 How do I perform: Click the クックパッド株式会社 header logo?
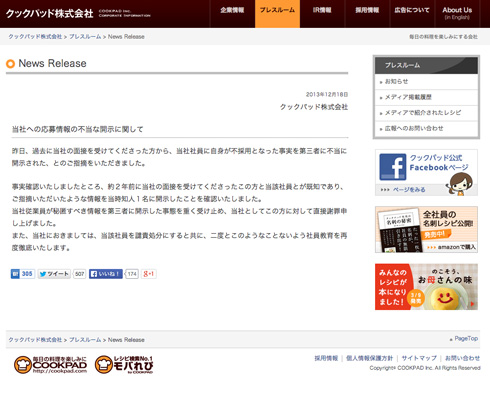[x=49, y=14]
